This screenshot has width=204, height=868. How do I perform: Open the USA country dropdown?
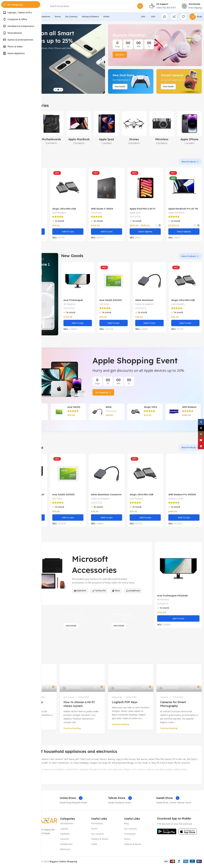pyautogui.click(x=144, y=16)
